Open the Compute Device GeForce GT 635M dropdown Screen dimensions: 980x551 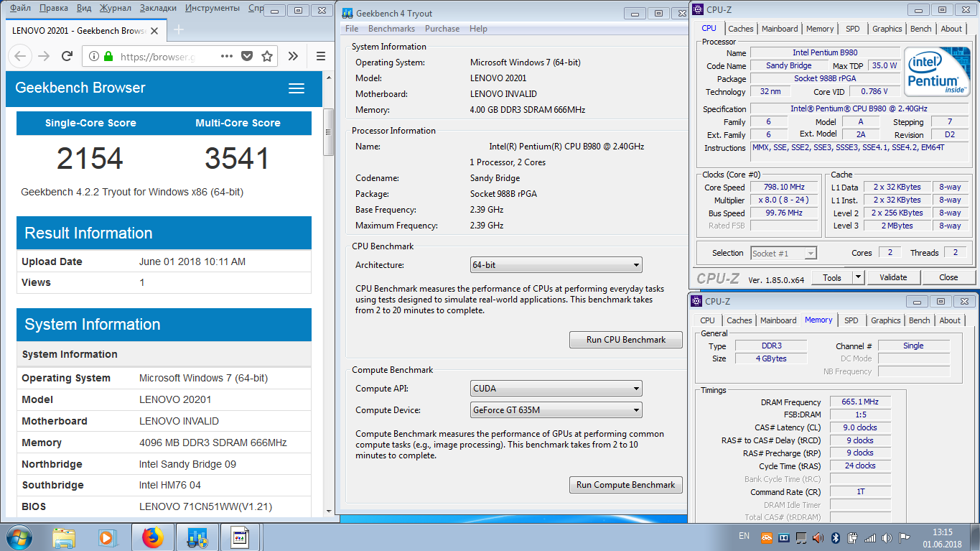pyautogui.click(x=556, y=410)
